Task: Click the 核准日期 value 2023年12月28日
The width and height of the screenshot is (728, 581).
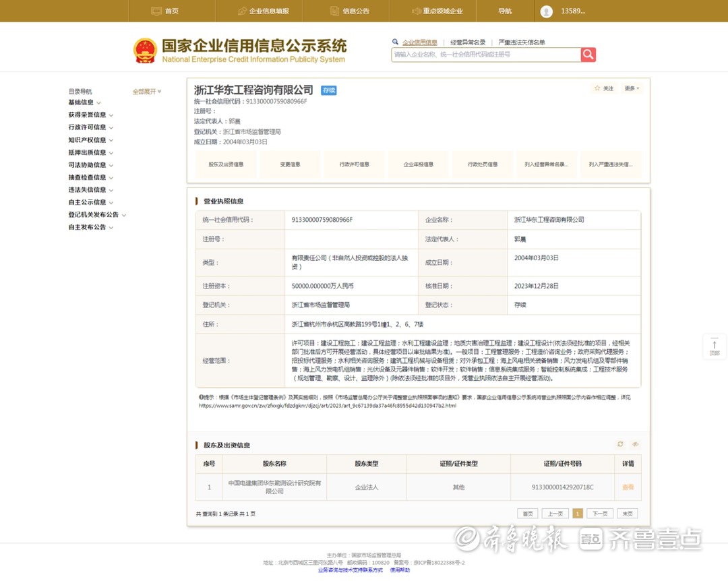Action: click(x=537, y=286)
